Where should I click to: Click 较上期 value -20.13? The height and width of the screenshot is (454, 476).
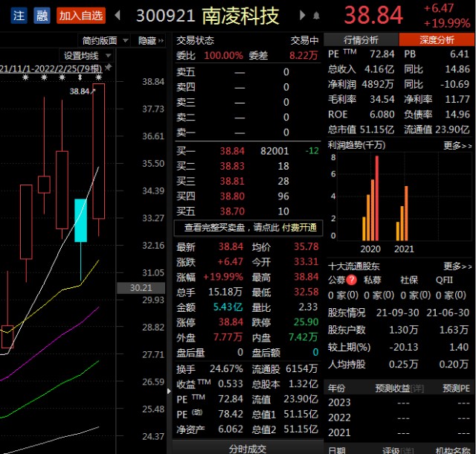coord(404,347)
